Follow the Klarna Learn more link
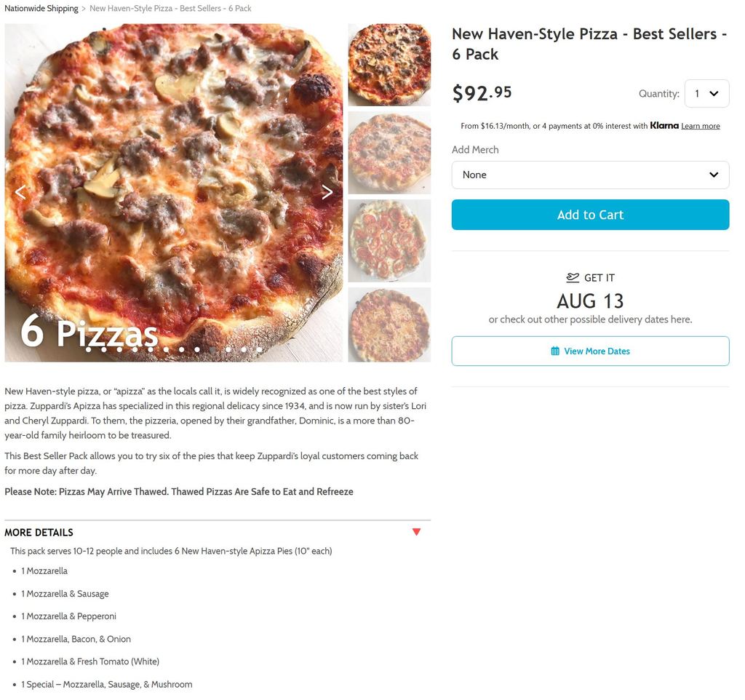The width and height of the screenshot is (745, 700). pos(701,126)
